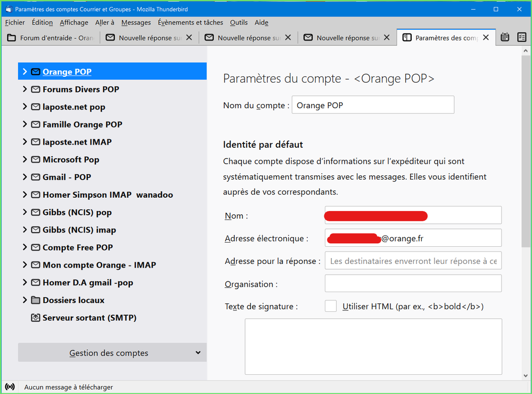
Task: Open the Fichier menu
Action: 15,22
